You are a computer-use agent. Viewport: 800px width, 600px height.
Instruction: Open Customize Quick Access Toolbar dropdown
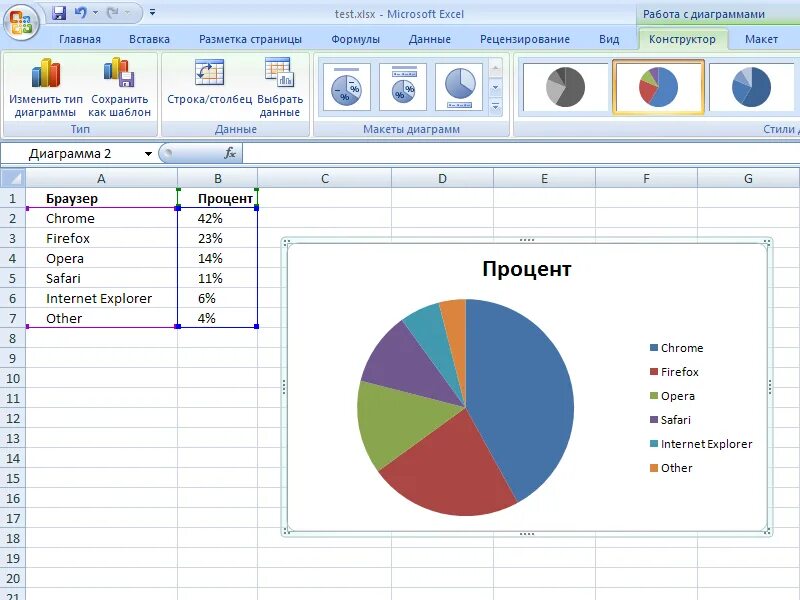(x=153, y=12)
